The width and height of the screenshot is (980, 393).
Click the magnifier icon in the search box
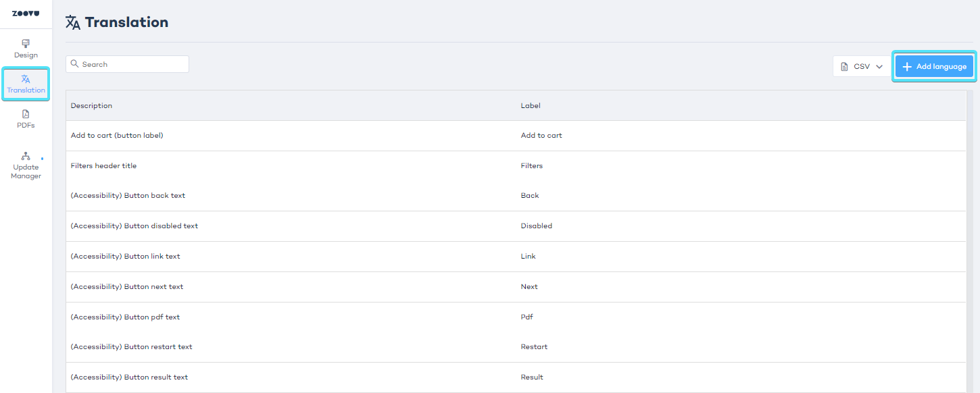(x=74, y=63)
